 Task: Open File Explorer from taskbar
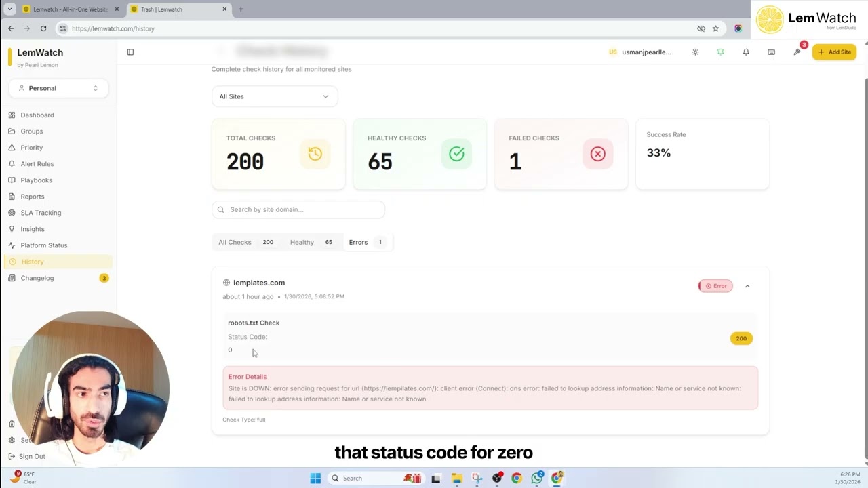coord(457,479)
